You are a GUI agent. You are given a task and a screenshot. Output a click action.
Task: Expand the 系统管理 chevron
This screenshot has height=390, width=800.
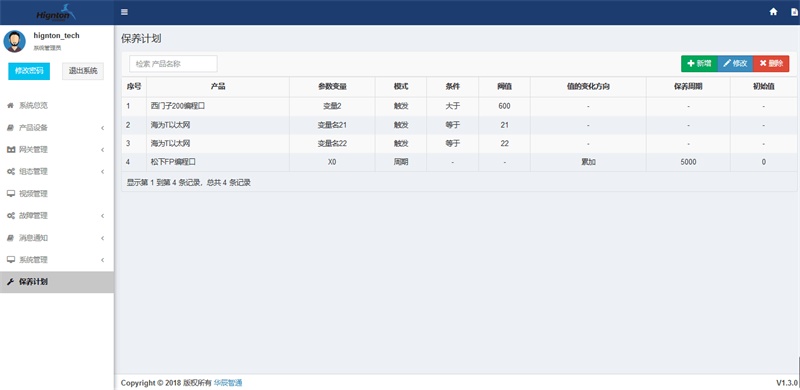103,259
